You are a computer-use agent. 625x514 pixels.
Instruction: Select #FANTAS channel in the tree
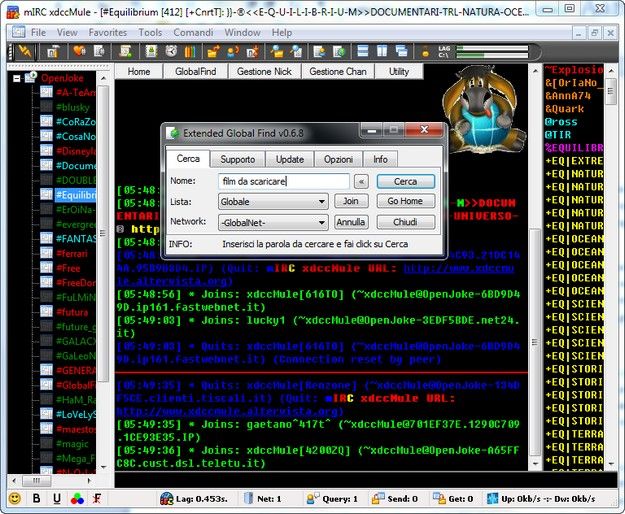click(76, 239)
